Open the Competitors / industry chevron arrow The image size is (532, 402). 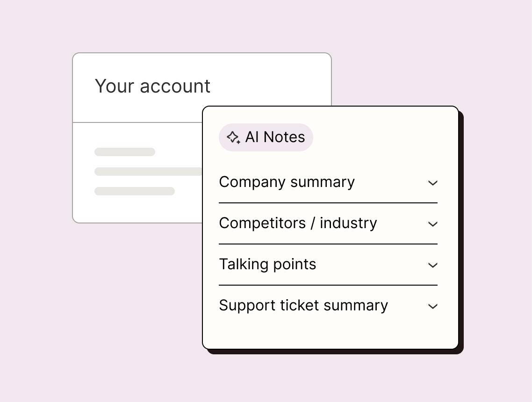pos(433,224)
